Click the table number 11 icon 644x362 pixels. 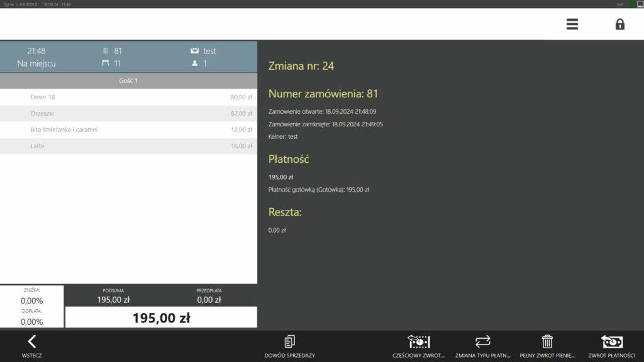point(106,63)
